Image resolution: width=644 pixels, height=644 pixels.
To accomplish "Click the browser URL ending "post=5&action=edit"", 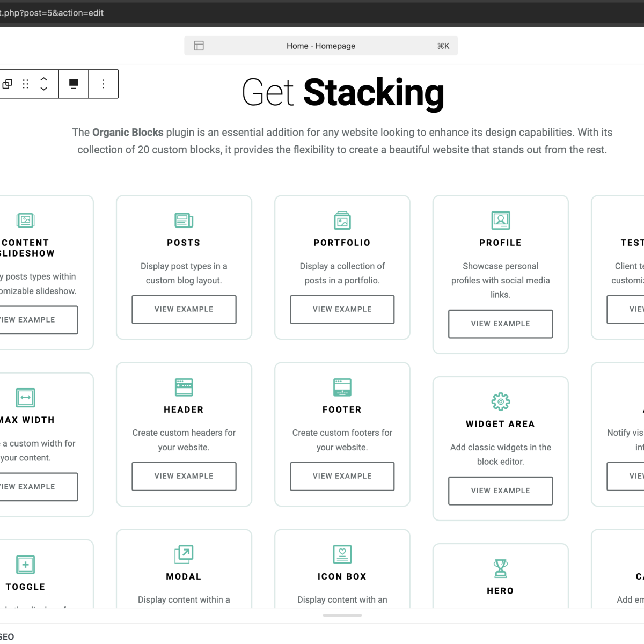I will [x=52, y=13].
